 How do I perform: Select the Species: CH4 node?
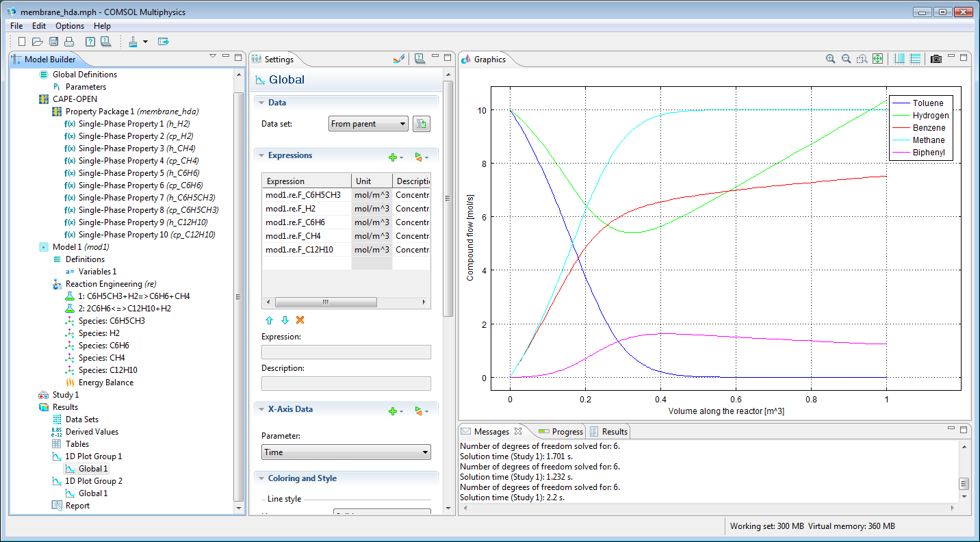[101, 358]
